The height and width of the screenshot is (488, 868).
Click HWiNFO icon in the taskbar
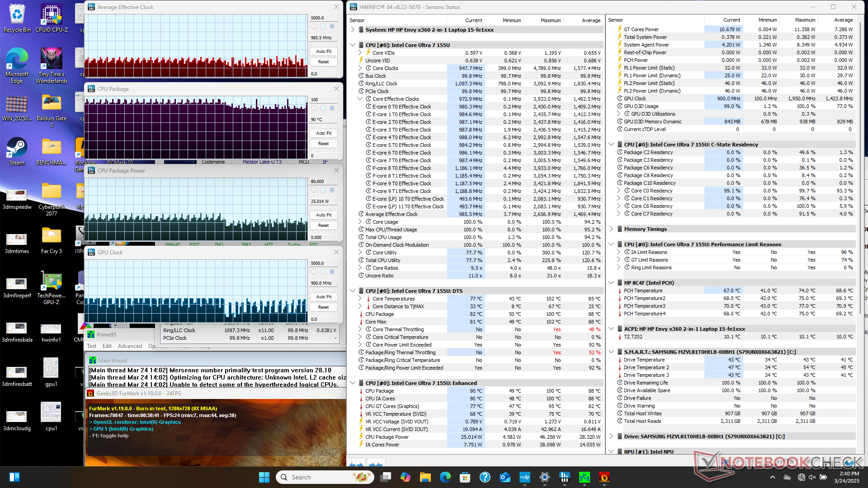point(564,477)
